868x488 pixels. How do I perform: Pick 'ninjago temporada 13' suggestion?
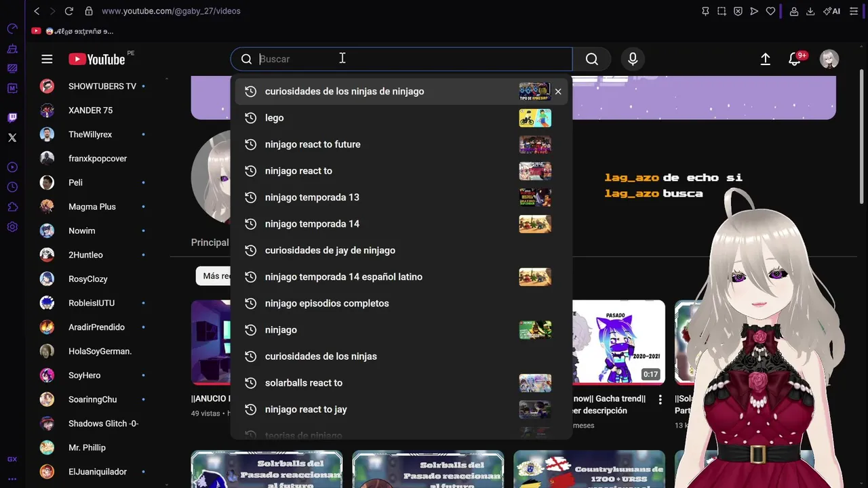pyautogui.click(x=401, y=197)
